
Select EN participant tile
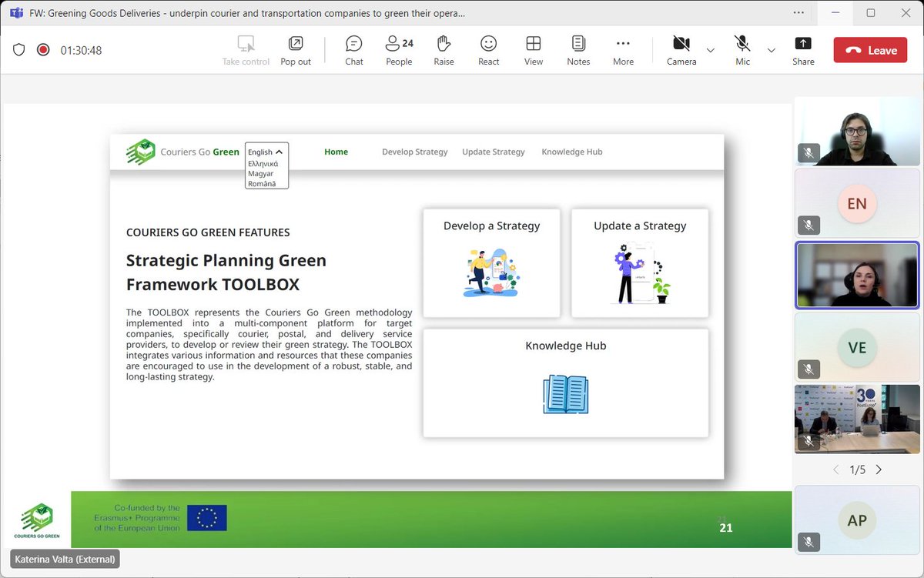[x=856, y=204]
